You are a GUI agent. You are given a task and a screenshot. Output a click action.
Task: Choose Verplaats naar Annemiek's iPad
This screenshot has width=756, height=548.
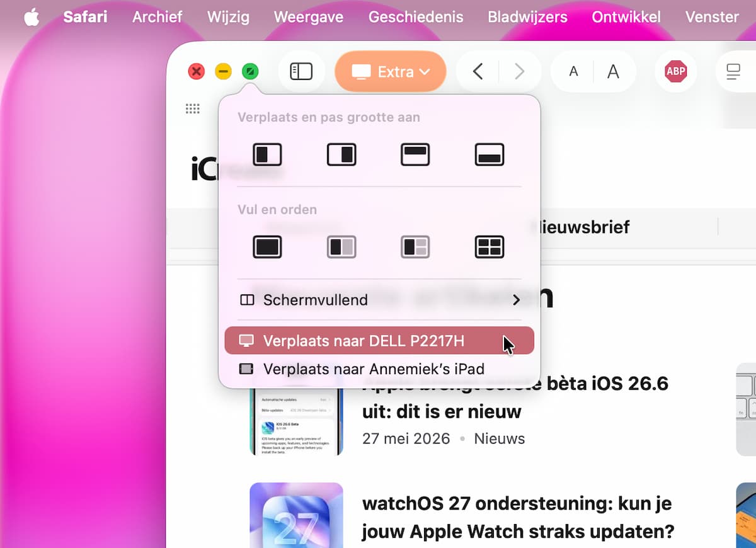click(379, 369)
